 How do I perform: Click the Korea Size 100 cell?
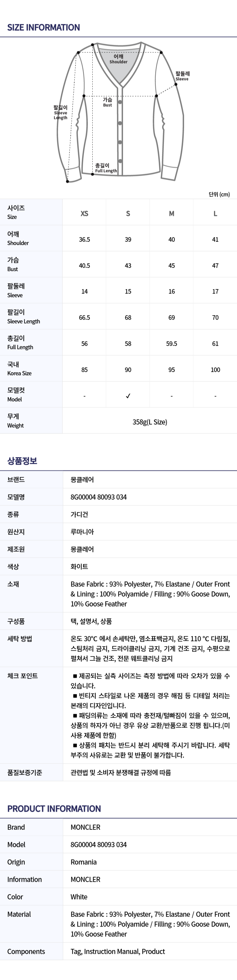[x=215, y=369]
